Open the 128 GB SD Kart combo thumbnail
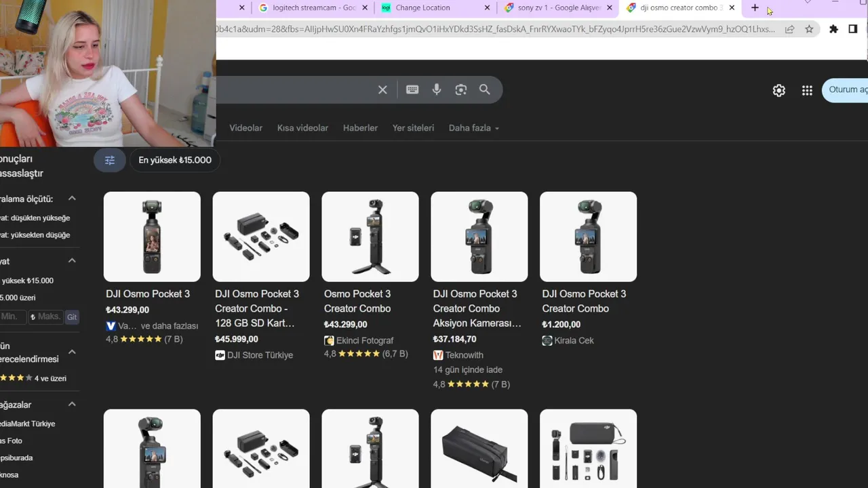Image resolution: width=868 pixels, height=488 pixels. (x=261, y=237)
